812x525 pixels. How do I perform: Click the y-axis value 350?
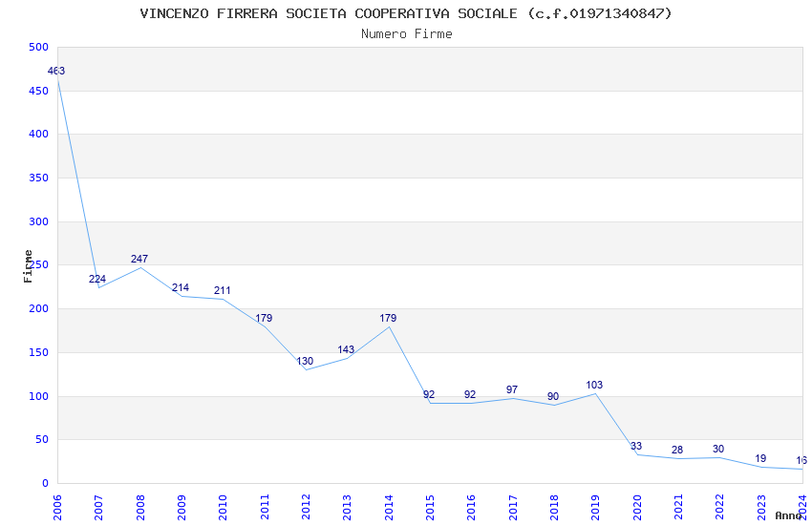click(39, 178)
